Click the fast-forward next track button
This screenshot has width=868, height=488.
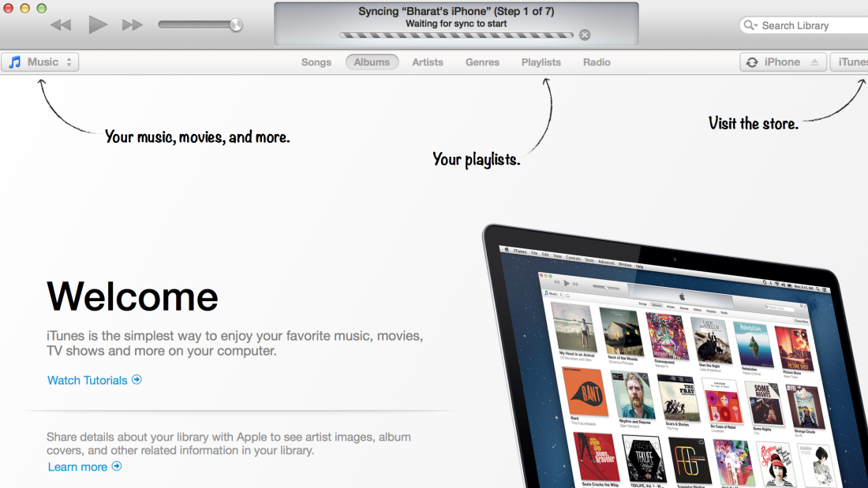pyautogui.click(x=132, y=25)
